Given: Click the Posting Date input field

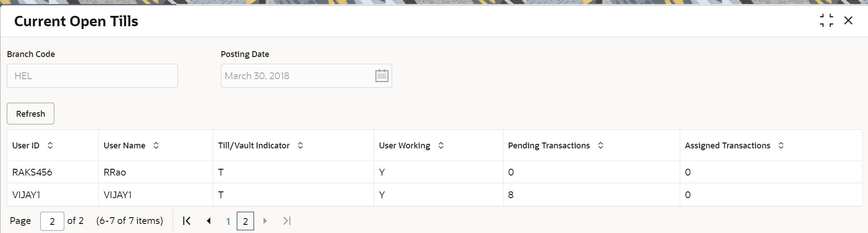Looking at the screenshot, I should click(297, 76).
